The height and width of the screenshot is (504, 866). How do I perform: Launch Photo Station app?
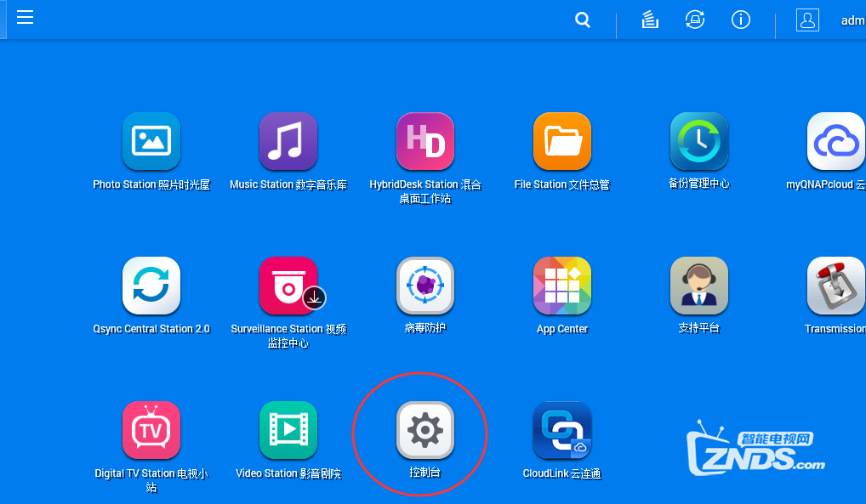click(x=151, y=141)
